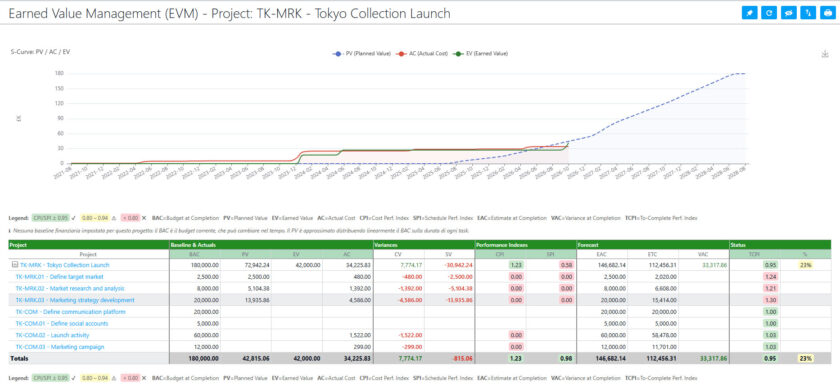
Task: Open TK-COM - Define communication platform
Action: 71,312
